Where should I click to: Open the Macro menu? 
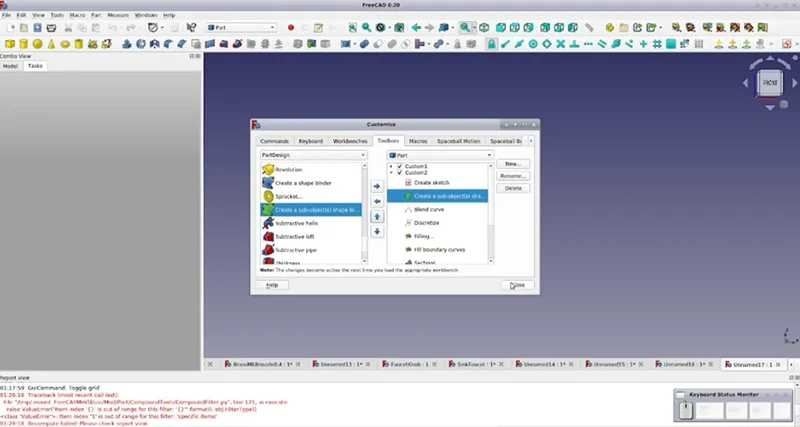click(77, 16)
